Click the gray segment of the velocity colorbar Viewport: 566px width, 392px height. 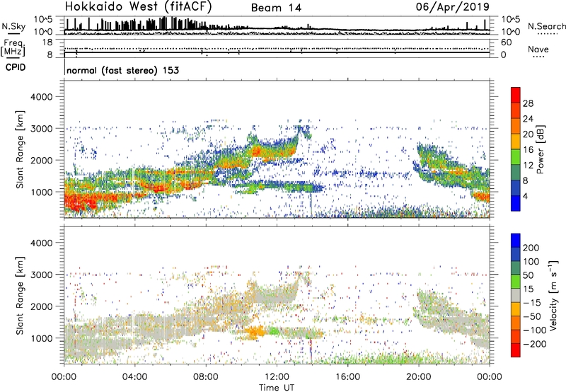[516, 296]
